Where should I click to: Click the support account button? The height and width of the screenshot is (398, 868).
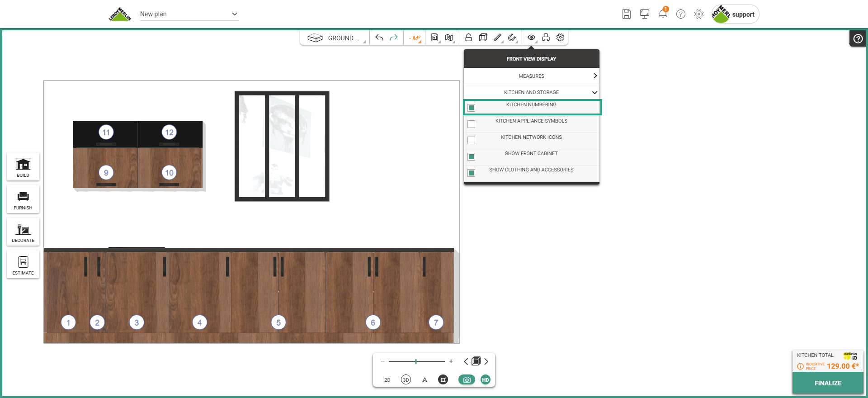pyautogui.click(x=736, y=14)
